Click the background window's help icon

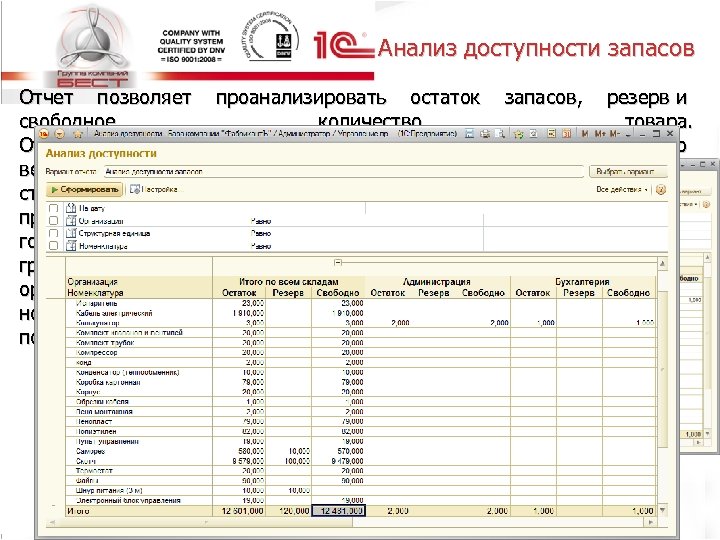[x=706, y=204]
